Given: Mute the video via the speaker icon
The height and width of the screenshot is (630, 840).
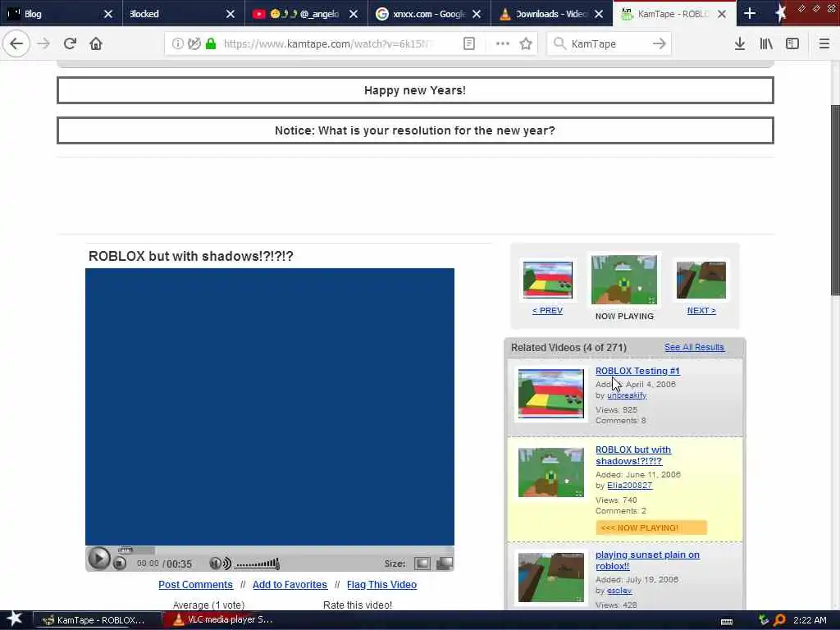Looking at the screenshot, I should 220,563.
